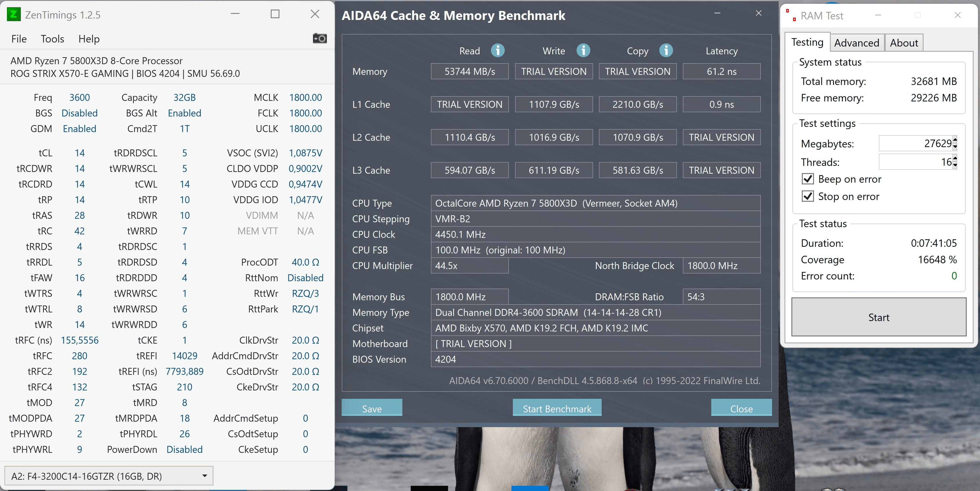The width and height of the screenshot is (980, 491).
Task: Click the GDM Enabled value
Action: pyautogui.click(x=80, y=128)
